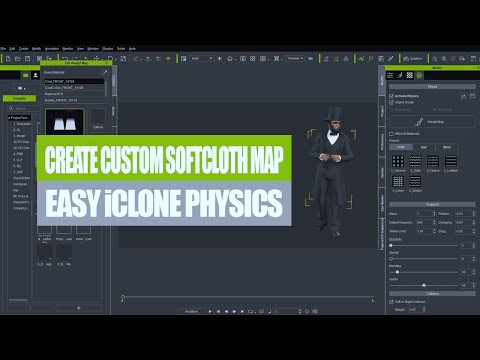Open the Preview mode dropdown
The image size is (480, 360).
295,59
